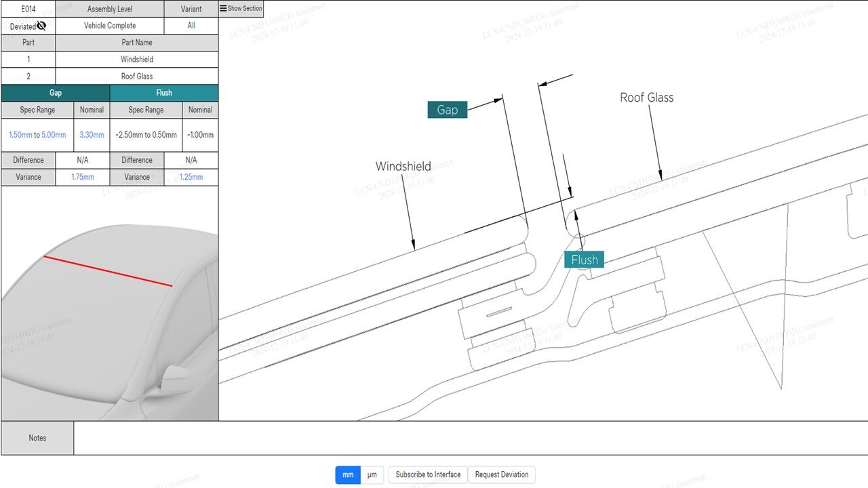The image size is (868, 488).
Task: Click the Gap variance 1.75mm value
Action: pyautogui.click(x=83, y=177)
